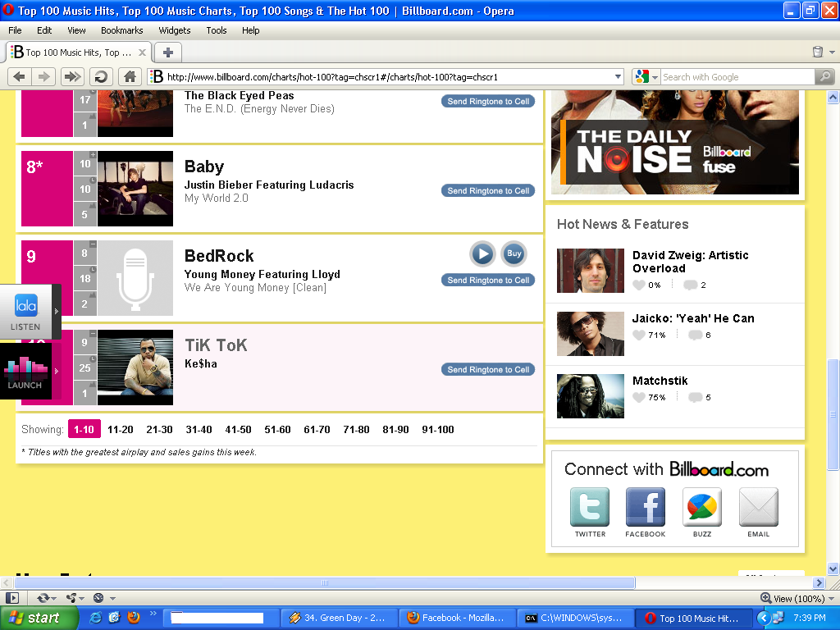Close the Top 100 Music Hits tab
Screen dimensions: 840x630
(x=142, y=52)
